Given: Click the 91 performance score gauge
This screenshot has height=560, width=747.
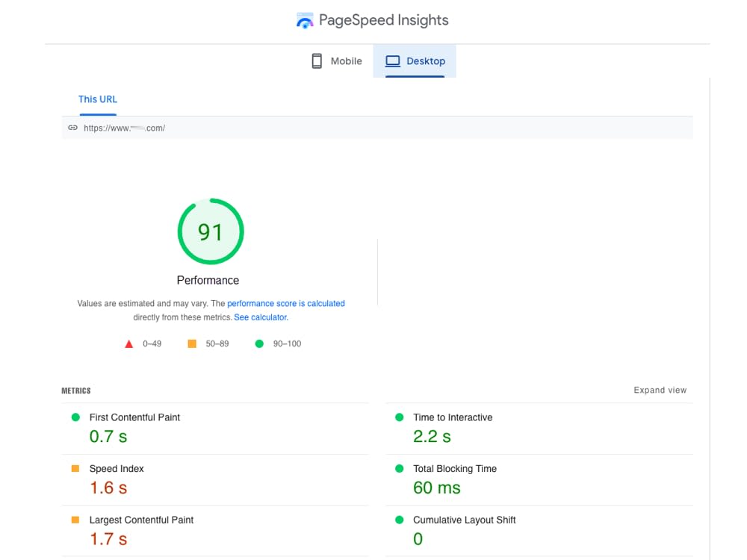Looking at the screenshot, I should [211, 231].
